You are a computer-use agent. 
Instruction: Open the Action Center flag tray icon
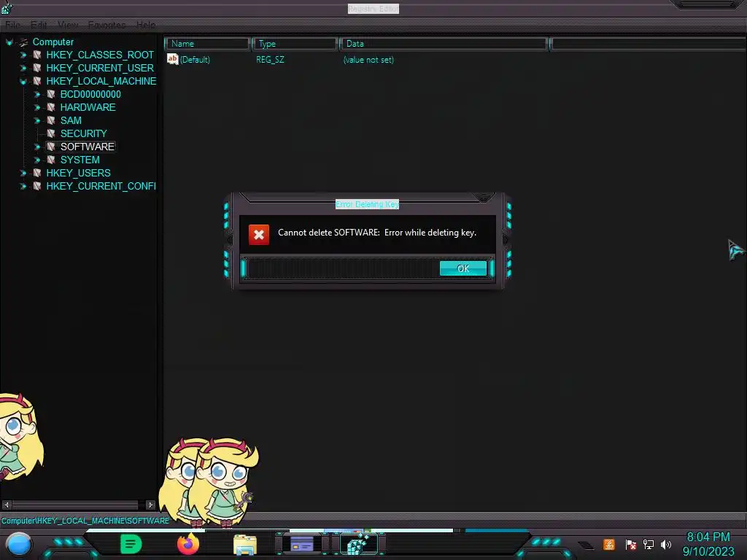[630, 544]
